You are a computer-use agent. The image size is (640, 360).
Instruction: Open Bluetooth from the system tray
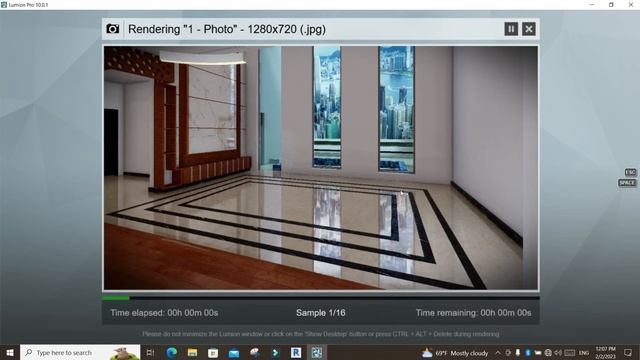[x=527, y=353]
